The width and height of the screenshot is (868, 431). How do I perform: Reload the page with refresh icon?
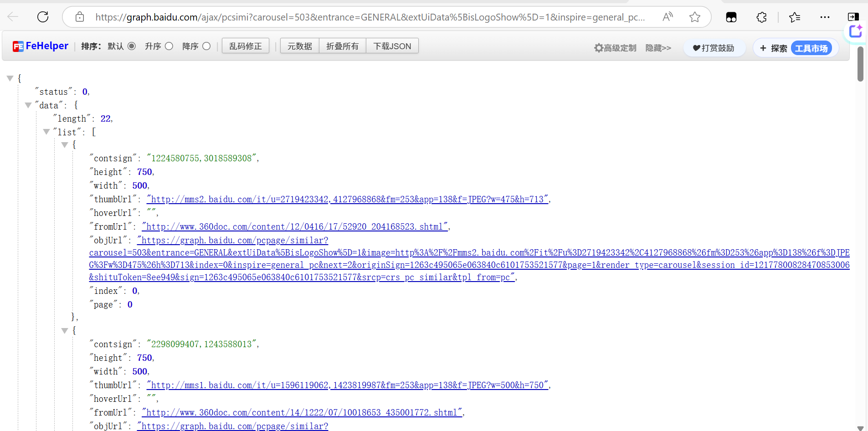[43, 17]
